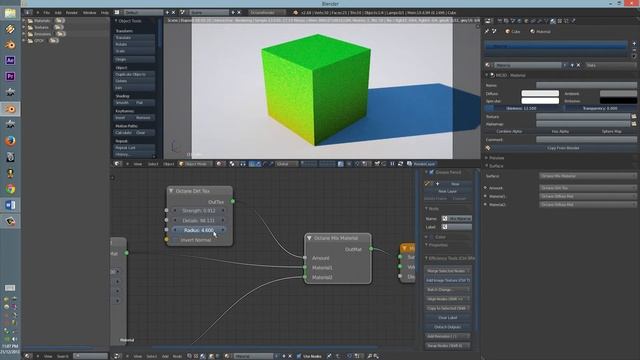
Task: Click the properties editor type icon
Action: [489, 21]
